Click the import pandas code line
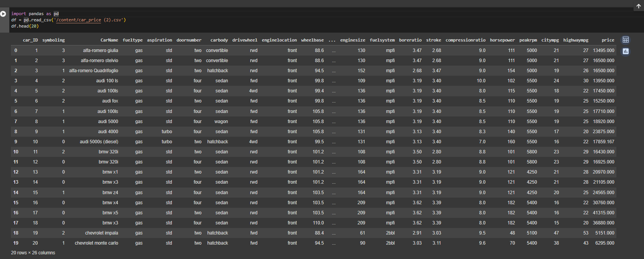The height and width of the screenshot is (259, 644). (35, 14)
